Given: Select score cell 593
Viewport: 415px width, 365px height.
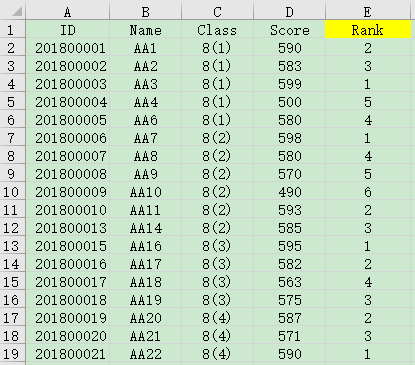Looking at the screenshot, I should (290, 210).
